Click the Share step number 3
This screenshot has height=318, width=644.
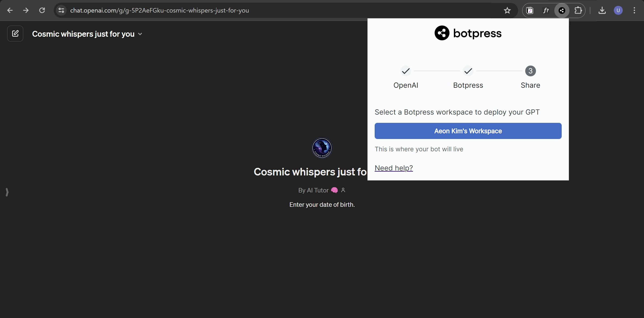530,71
